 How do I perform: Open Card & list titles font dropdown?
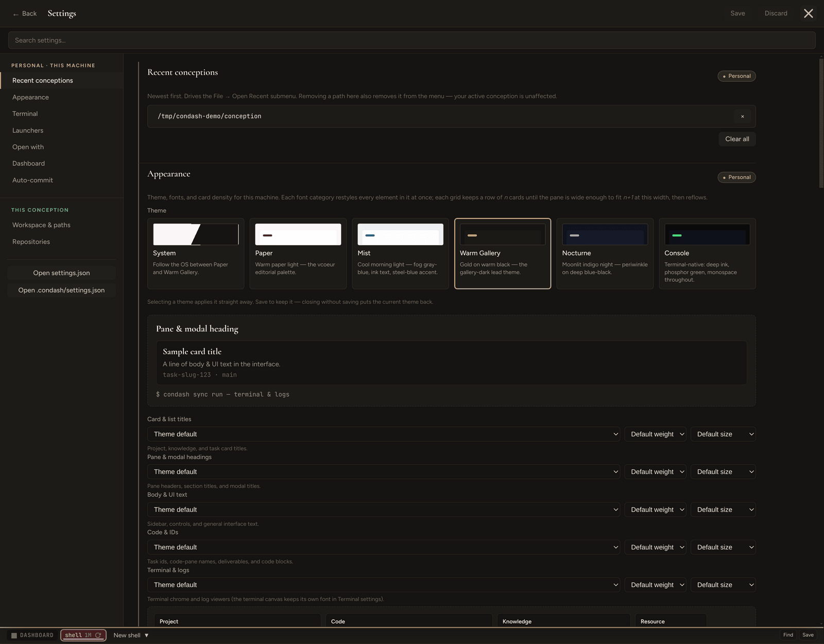coord(384,434)
